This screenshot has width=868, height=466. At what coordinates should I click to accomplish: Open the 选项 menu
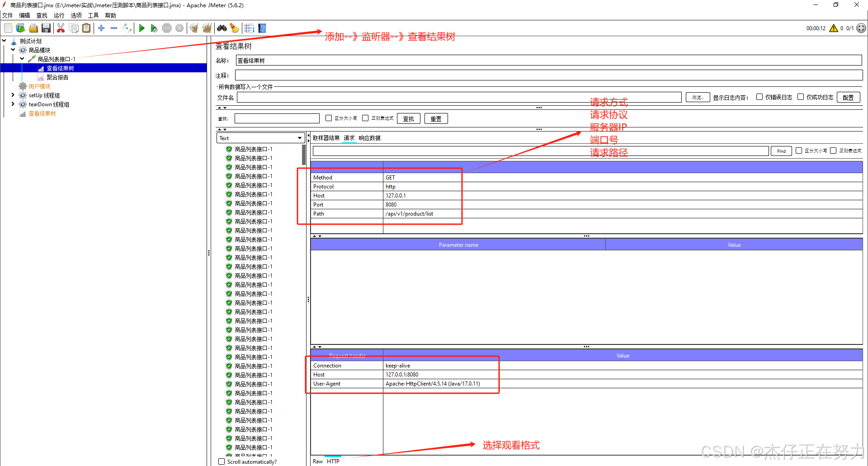(x=76, y=15)
